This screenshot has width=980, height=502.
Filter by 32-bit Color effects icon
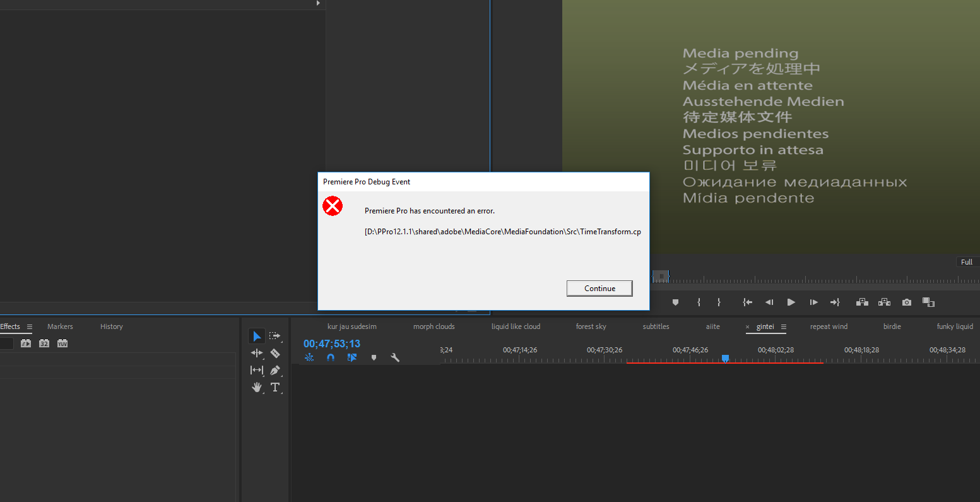tap(44, 344)
